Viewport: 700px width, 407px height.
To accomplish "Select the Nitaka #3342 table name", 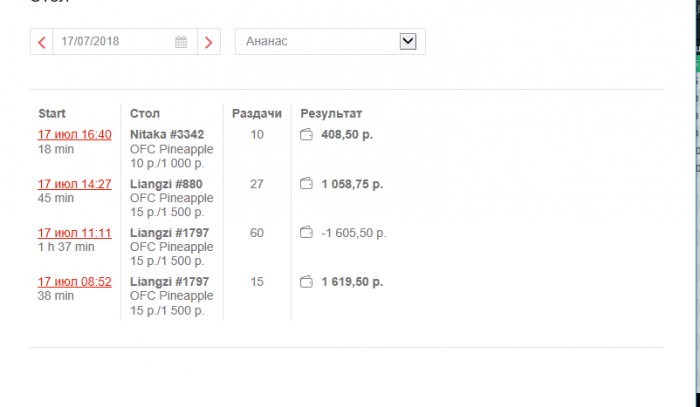I will pos(167,135).
